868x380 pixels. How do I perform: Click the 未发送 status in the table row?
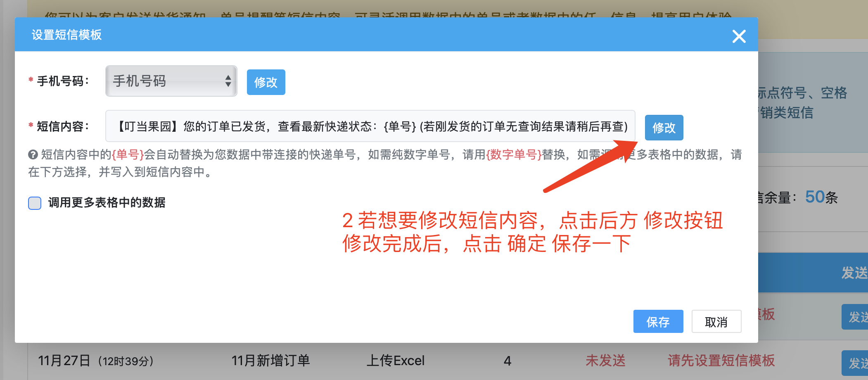(605, 360)
